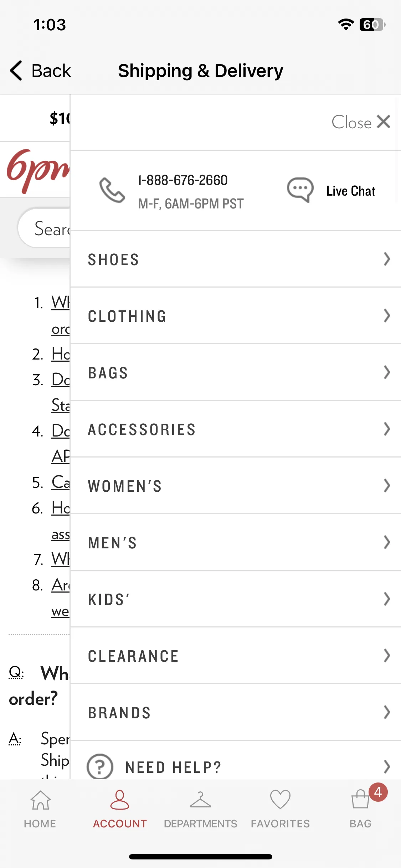
Task: Open the Women's menu entry
Action: pyautogui.click(x=236, y=486)
